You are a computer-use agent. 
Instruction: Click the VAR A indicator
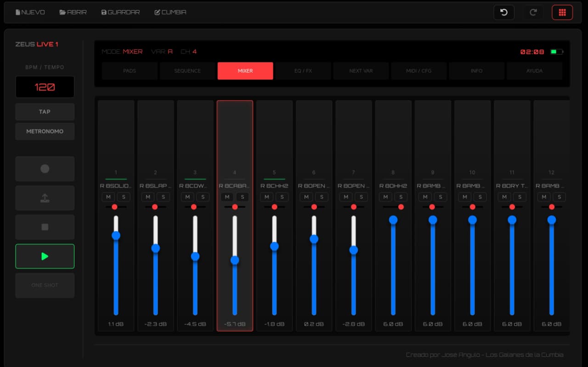coord(162,52)
